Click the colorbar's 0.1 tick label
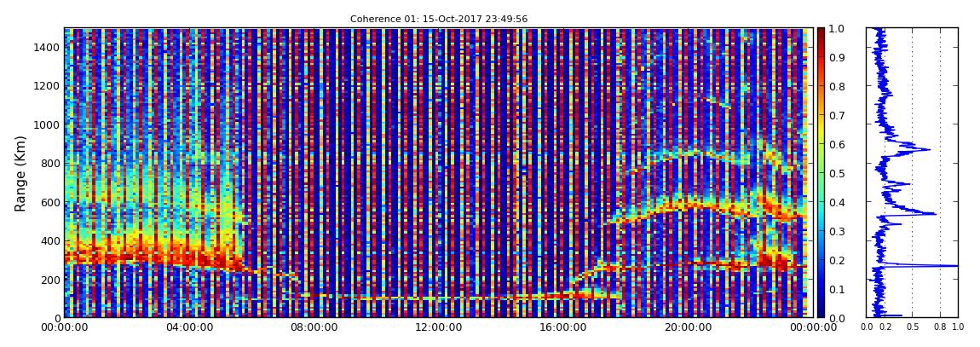 click(x=836, y=290)
